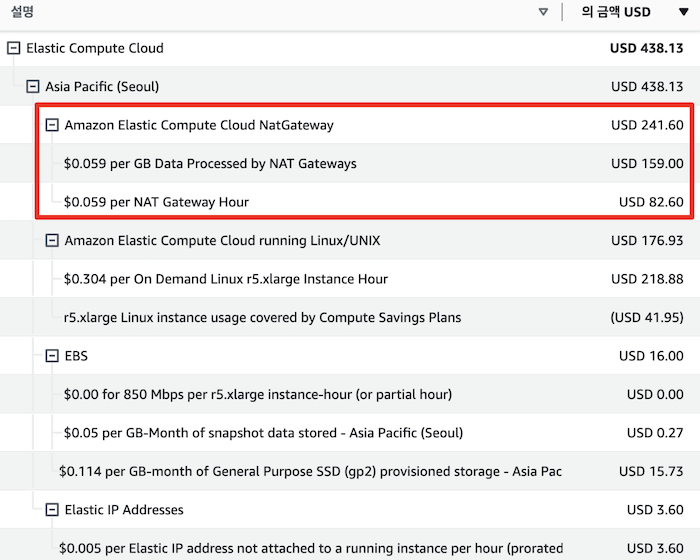Collapse the Asia Pacific (Seoul) node
The height and width of the screenshot is (560, 700).
[x=33, y=86]
